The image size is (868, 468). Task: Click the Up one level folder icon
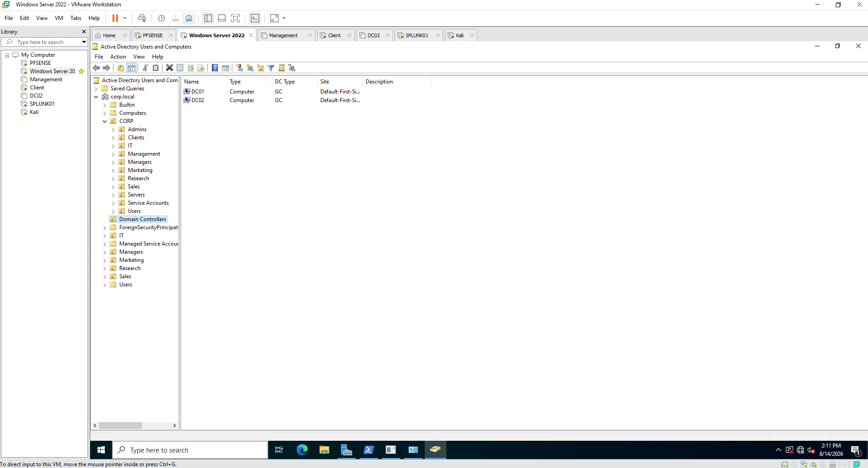[x=121, y=68]
